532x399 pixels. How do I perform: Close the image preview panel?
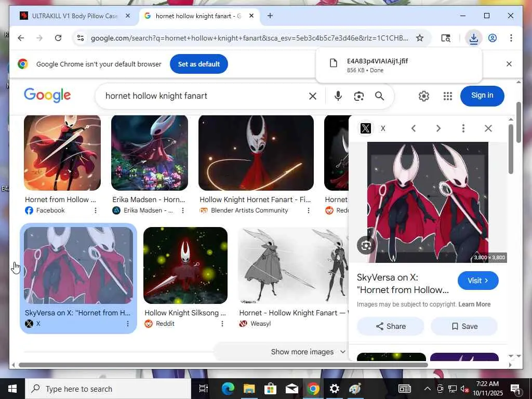click(x=488, y=128)
